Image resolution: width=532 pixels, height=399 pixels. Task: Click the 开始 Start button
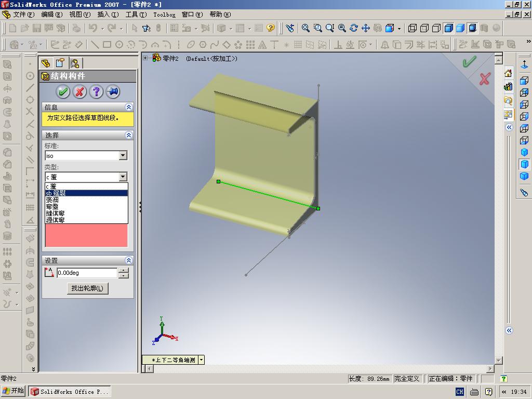[x=14, y=391]
